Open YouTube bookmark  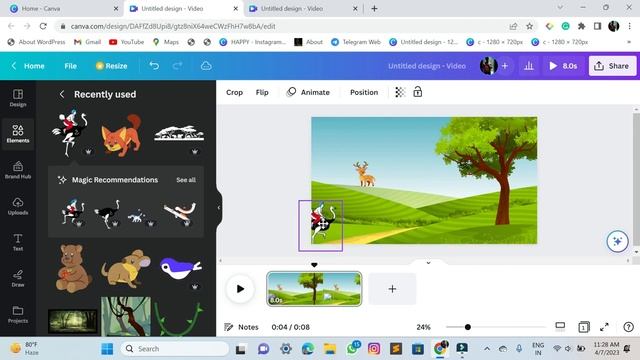(127, 42)
